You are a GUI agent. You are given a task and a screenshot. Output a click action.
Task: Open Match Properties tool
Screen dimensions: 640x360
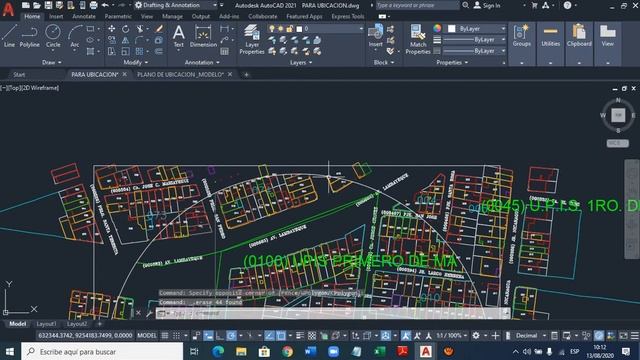pyautogui.click(x=418, y=39)
